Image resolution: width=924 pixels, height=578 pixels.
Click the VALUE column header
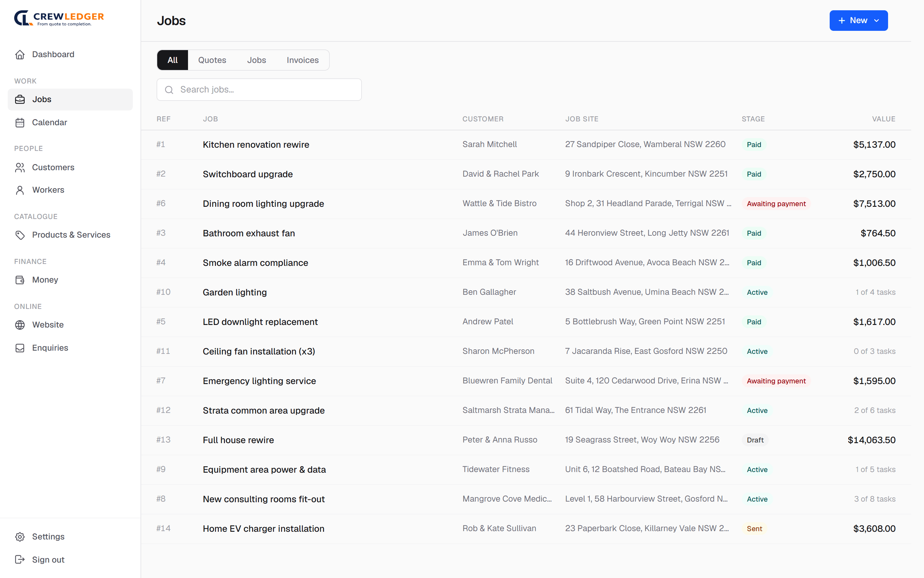click(x=884, y=119)
